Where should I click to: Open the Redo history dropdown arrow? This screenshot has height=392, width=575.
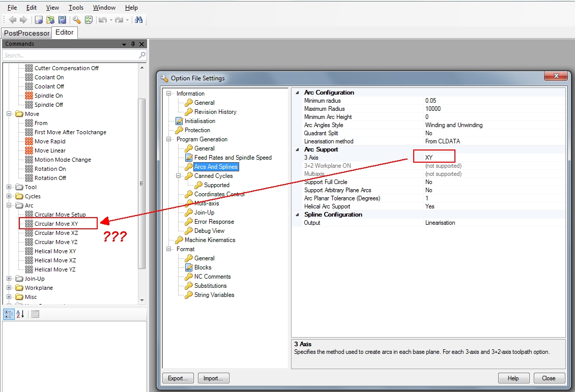[127, 20]
